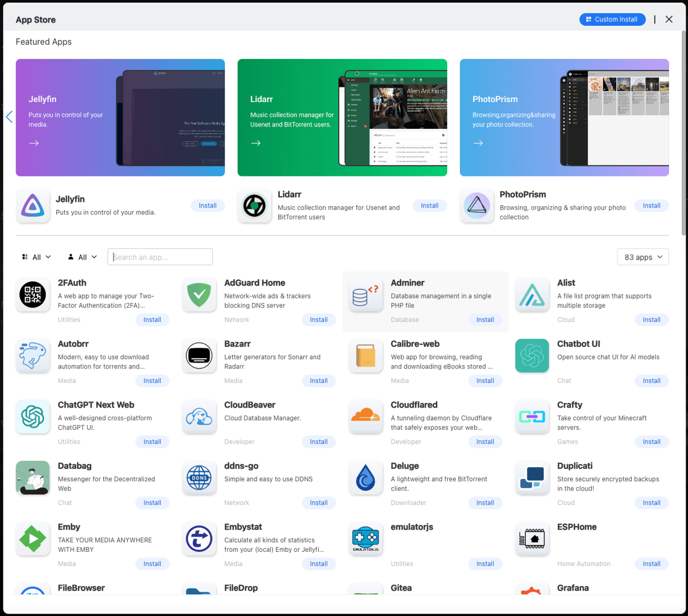The width and height of the screenshot is (688, 616).
Task: Install PhotoPrism from featured list
Action: click(651, 206)
